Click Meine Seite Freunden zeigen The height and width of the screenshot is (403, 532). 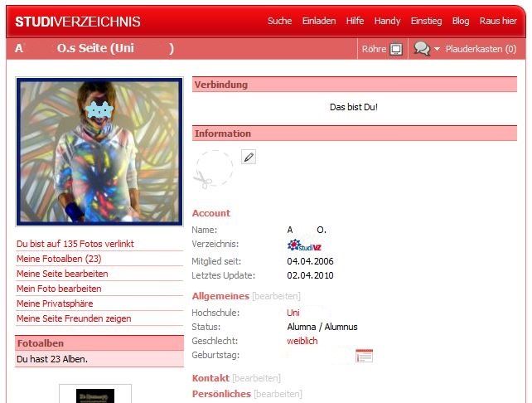click(74, 318)
